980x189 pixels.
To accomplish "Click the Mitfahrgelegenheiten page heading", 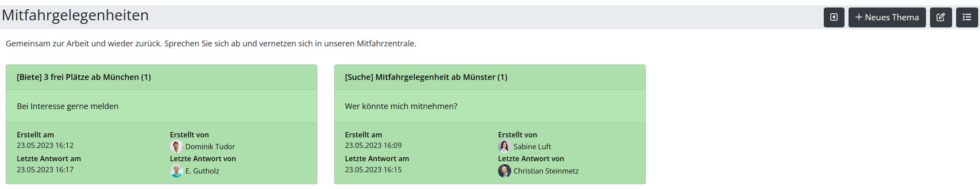I will 75,15.
